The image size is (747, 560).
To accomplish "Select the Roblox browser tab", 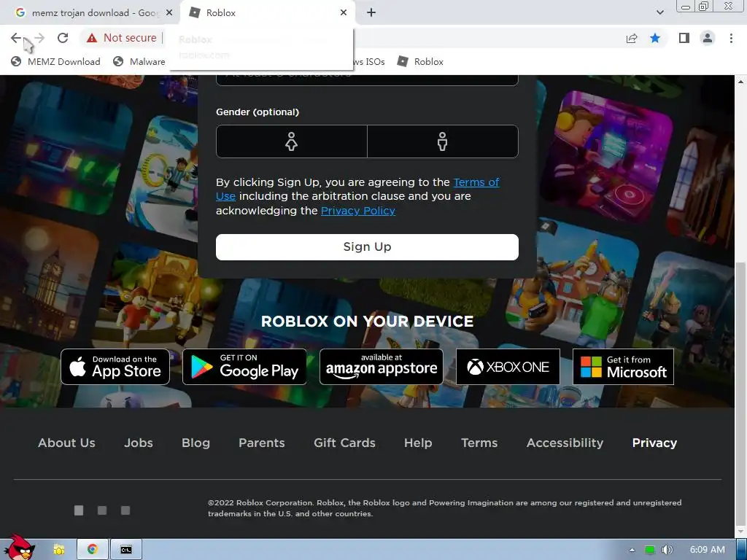I will click(267, 13).
